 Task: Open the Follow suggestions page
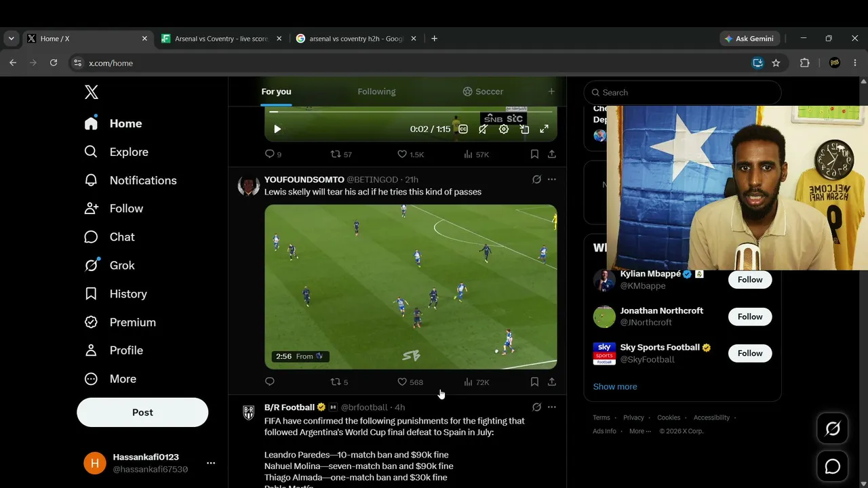pyautogui.click(x=113, y=209)
